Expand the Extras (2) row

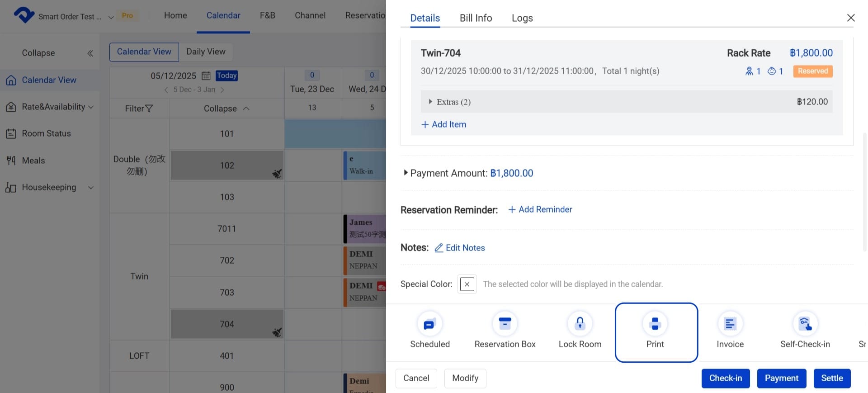click(430, 102)
